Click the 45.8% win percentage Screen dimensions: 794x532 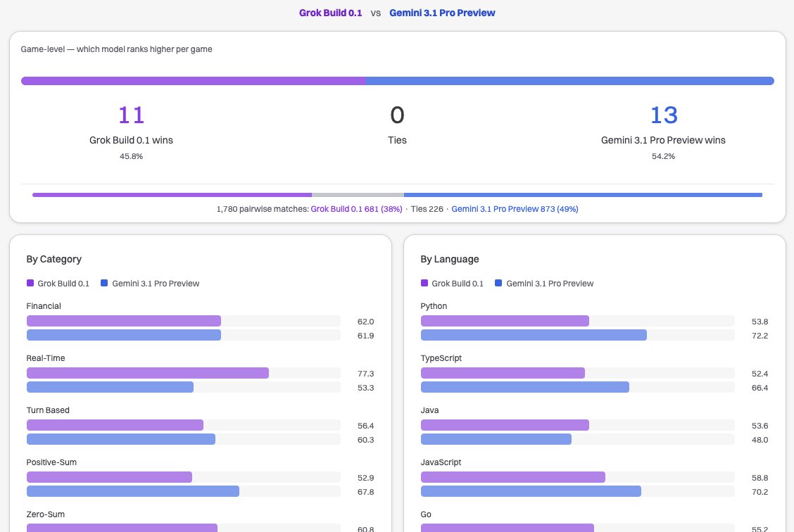coord(131,156)
